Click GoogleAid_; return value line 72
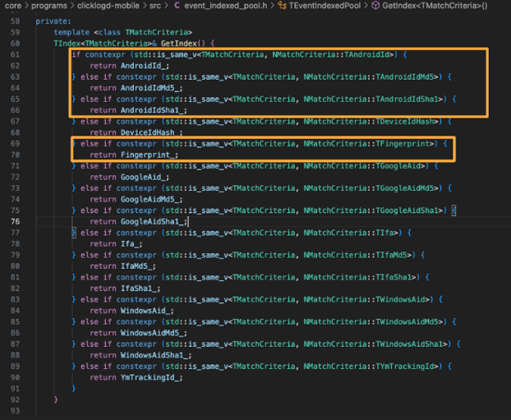 pyautogui.click(x=145, y=177)
